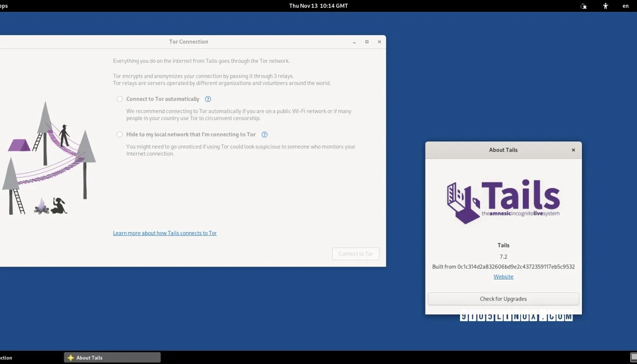
Task: Select Hide to my local network that I'm connecting
Action: [x=120, y=134]
